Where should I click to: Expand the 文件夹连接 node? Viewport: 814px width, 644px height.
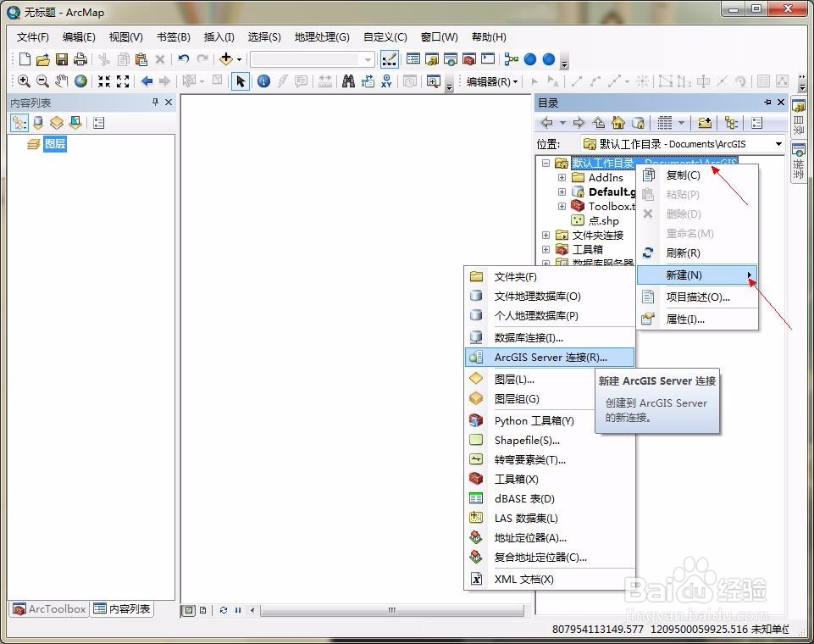(x=545, y=236)
